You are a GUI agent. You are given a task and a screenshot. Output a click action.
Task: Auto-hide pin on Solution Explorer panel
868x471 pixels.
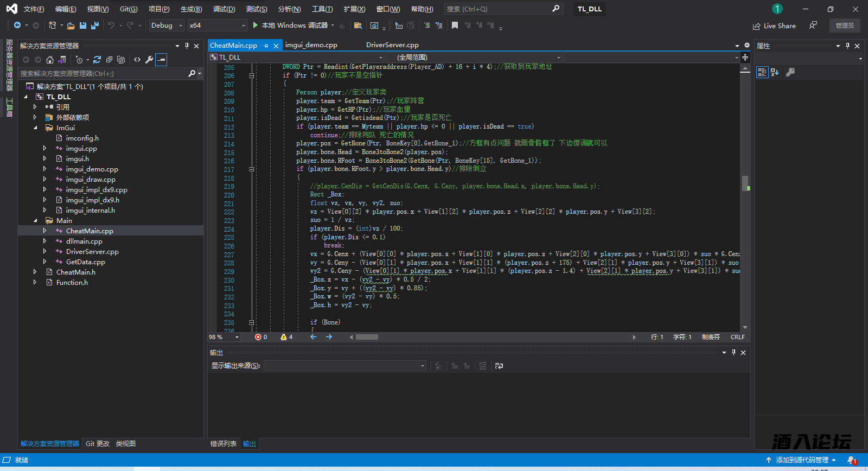tap(187, 46)
